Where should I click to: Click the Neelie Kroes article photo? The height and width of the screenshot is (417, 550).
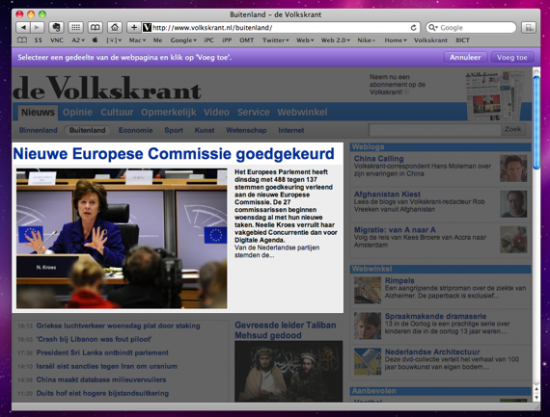coord(121,238)
